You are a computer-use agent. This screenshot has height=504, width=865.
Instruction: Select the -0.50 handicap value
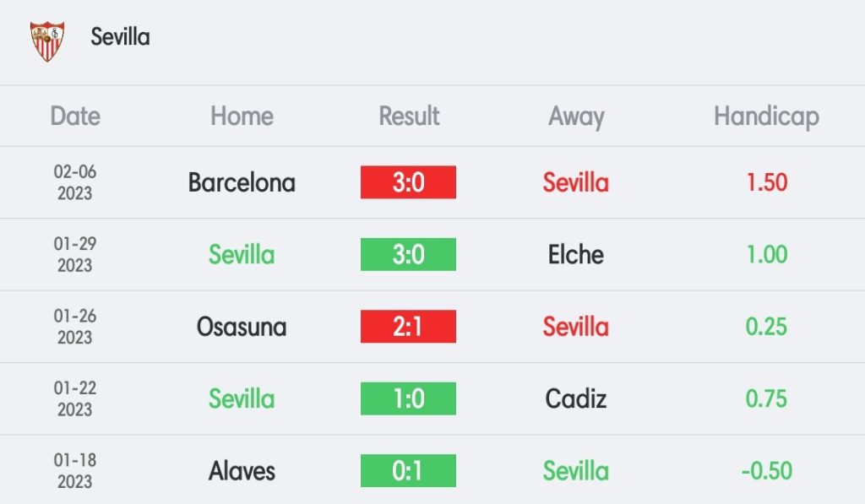[x=767, y=471]
